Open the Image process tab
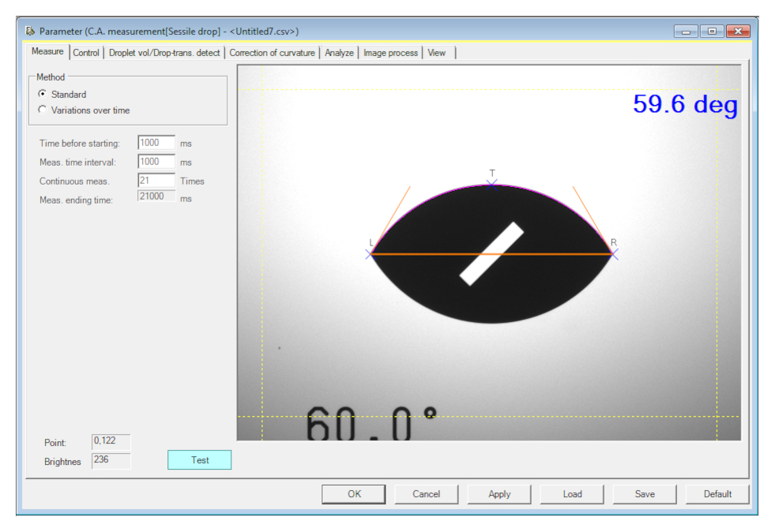This screenshot has height=532, width=775. pyautogui.click(x=390, y=53)
